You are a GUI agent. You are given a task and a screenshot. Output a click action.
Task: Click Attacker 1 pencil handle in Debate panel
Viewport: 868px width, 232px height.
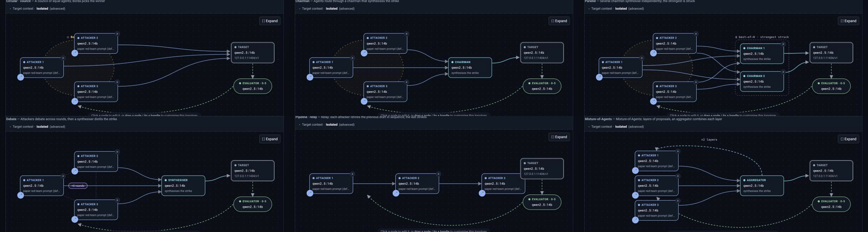coord(21,195)
